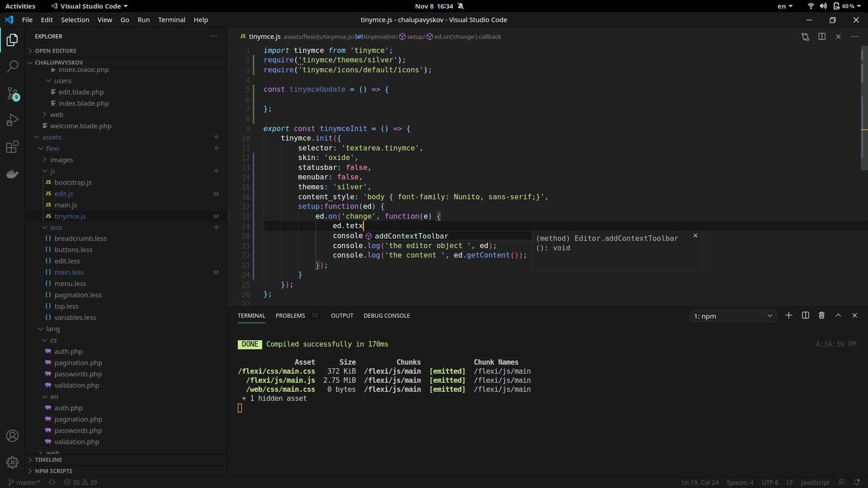Kill the terminal with trash icon
The height and width of the screenshot is (488, 868).
tap(821, 315)
